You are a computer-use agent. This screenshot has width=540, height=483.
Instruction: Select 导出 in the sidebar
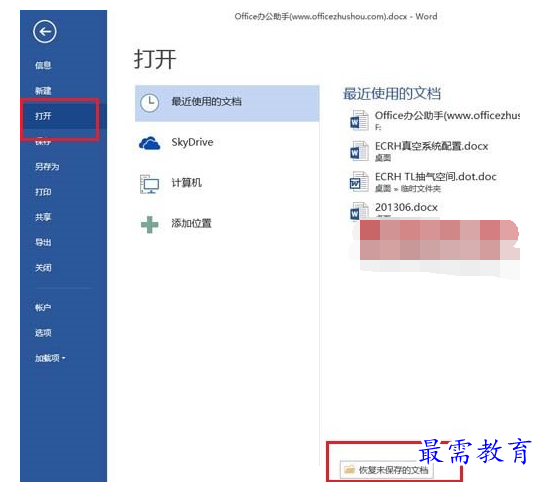(43, 242)
